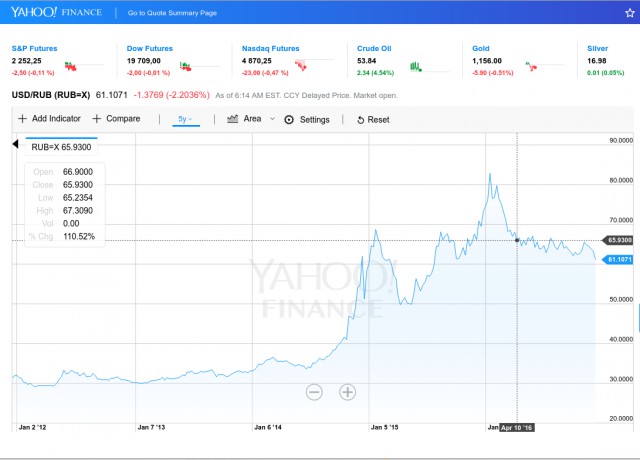Viewport: 640px width, 460px height.
Task: Click the Dow Futures mini sparkline chart
Action: [199, 66]
